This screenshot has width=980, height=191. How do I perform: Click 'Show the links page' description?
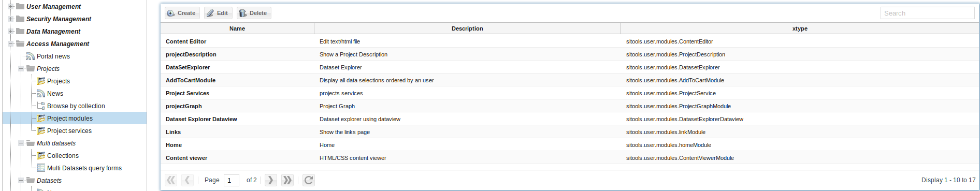tap(344, 132)
